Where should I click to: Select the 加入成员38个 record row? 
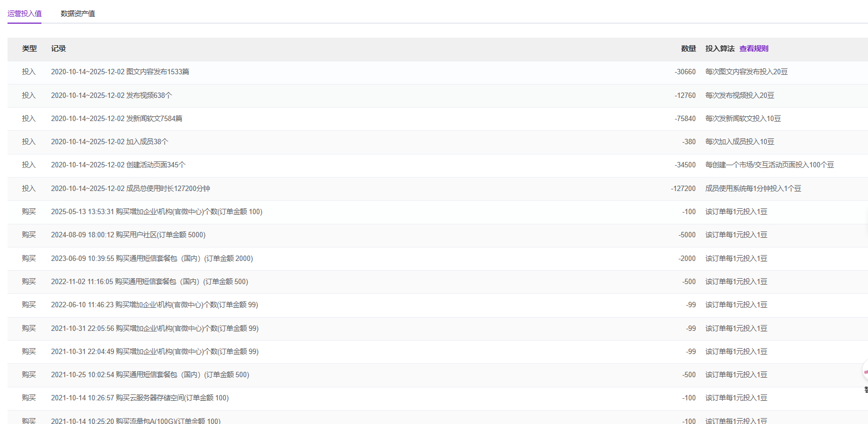click(109, 142)
